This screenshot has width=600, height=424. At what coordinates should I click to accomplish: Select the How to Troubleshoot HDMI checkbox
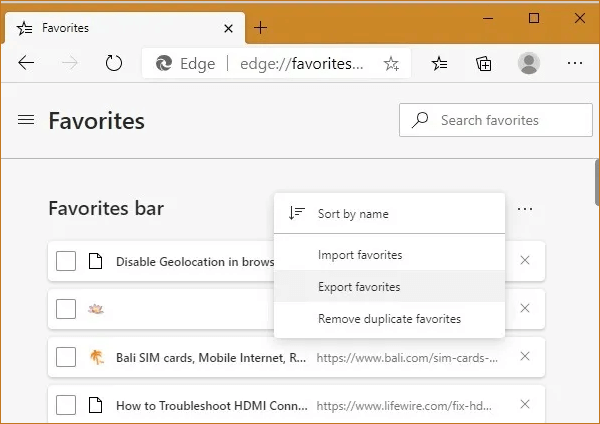tap(66, 405)
